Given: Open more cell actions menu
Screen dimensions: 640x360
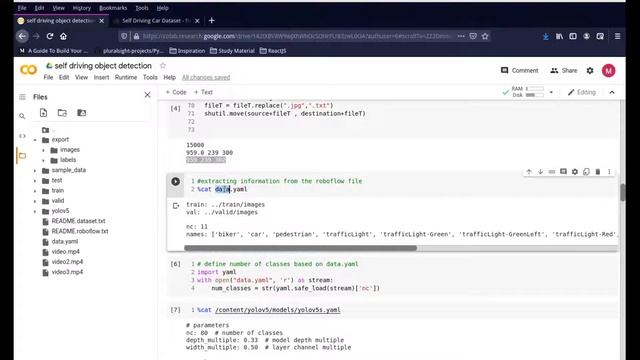Looking at the screenshot, I should (609, 172).
